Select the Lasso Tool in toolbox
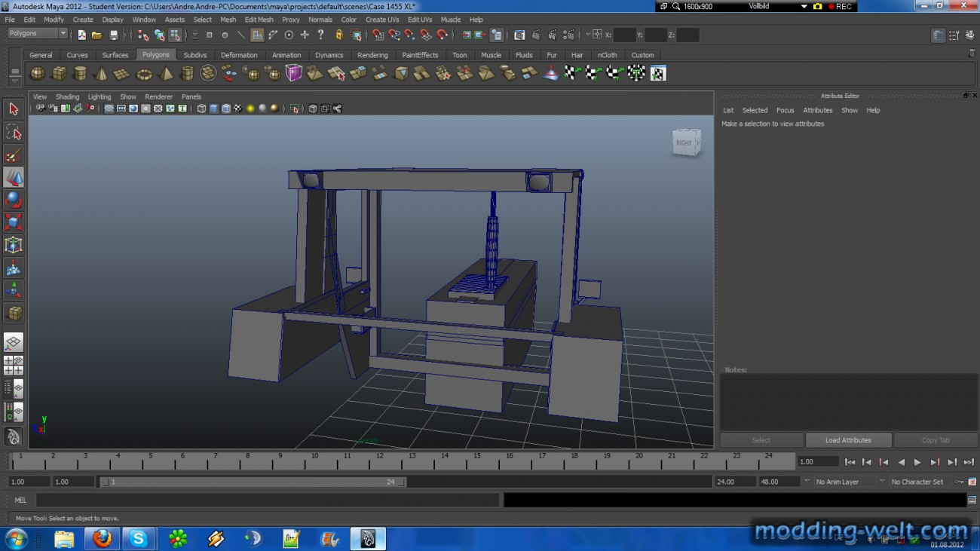The height and width of the screenshot is (551, 980). [x=14, y=132]
